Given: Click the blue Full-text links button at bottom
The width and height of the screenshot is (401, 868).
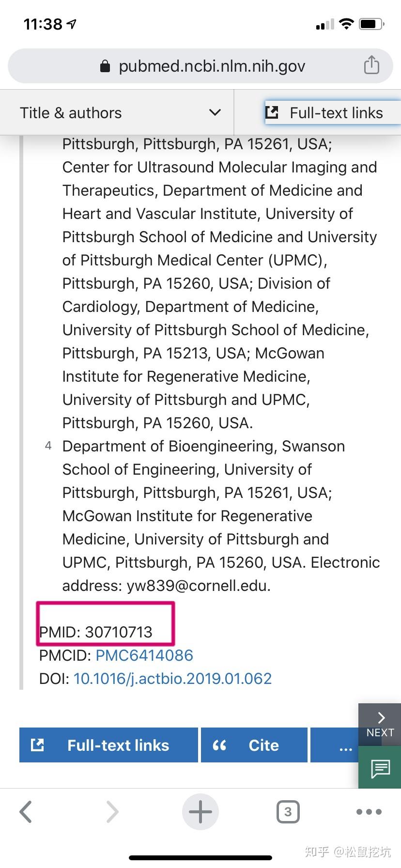Looking at the screenshot, I should coord(108,745).
